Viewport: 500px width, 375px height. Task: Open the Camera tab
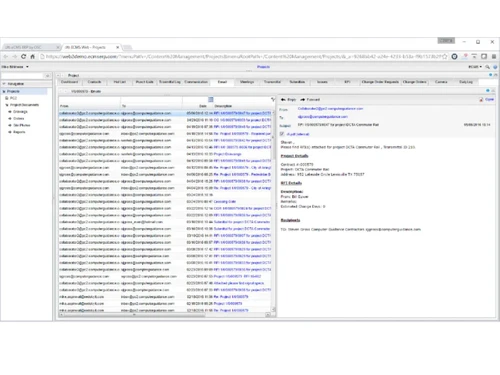[441, 82]
